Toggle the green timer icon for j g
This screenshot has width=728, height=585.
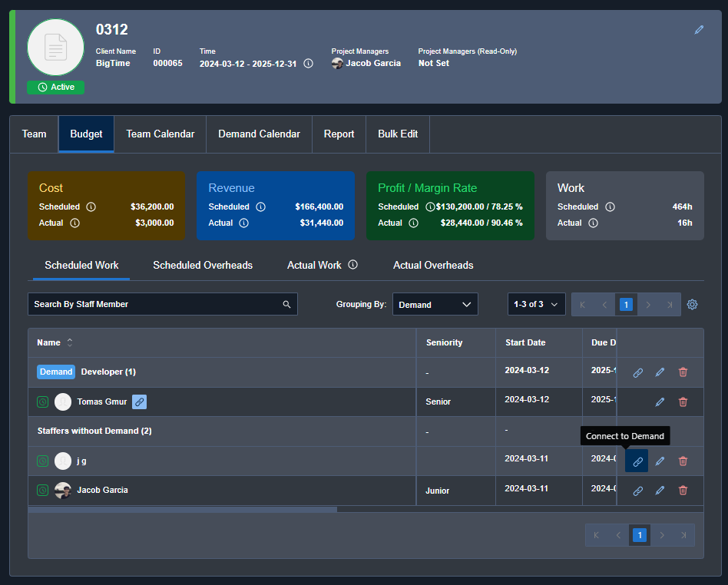pos(42,461)
